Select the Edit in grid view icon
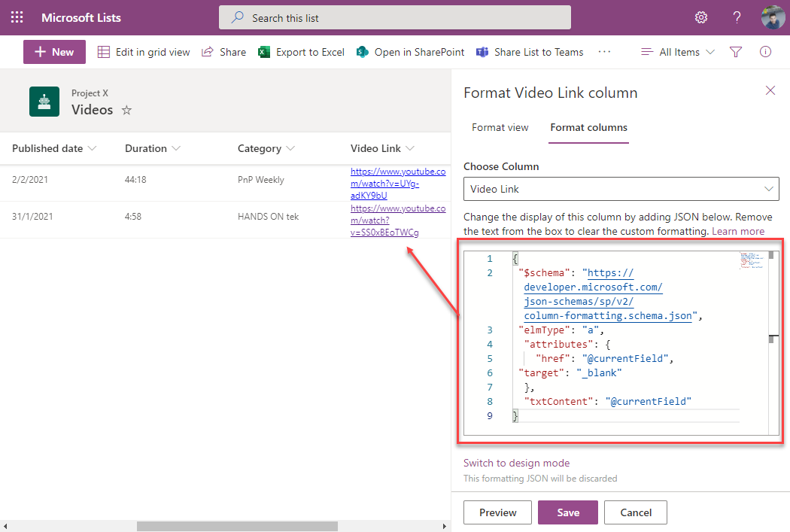The image size is (790, 532). point(102,52)
